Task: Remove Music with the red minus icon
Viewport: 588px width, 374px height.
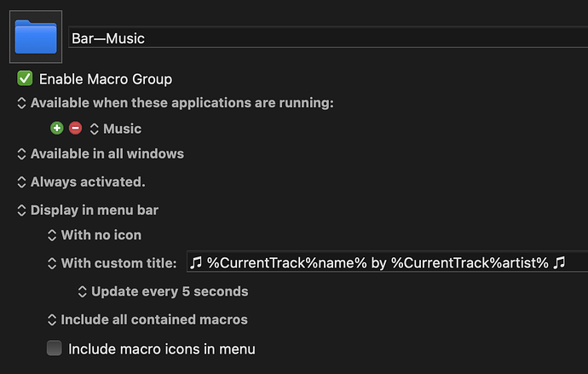Action: [75, 128]
